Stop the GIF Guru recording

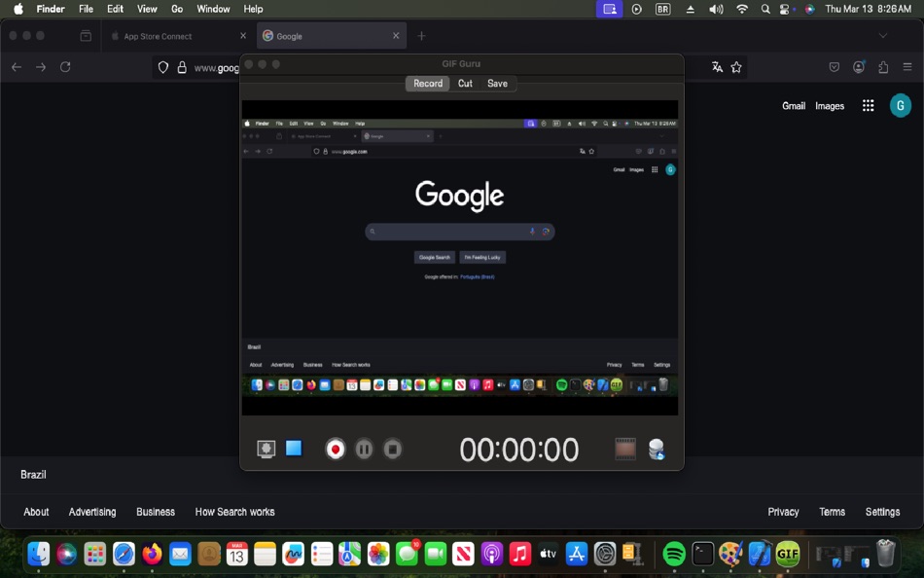point(393,450)
